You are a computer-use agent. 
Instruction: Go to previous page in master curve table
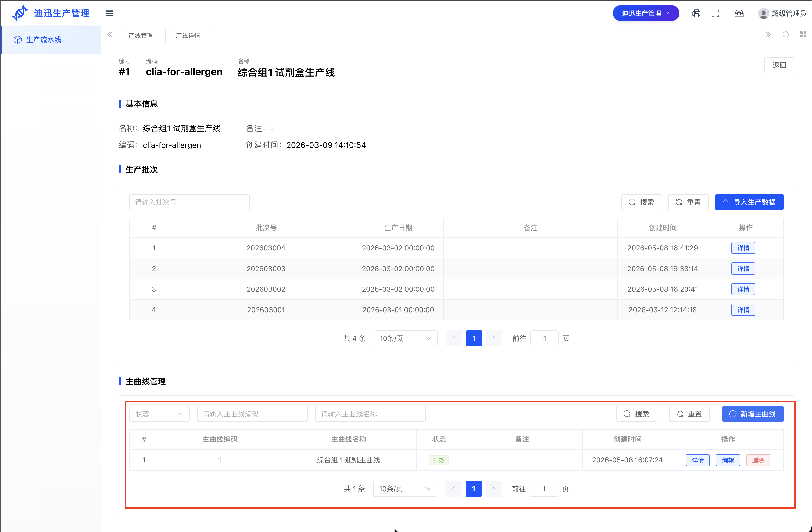point(454,489)
